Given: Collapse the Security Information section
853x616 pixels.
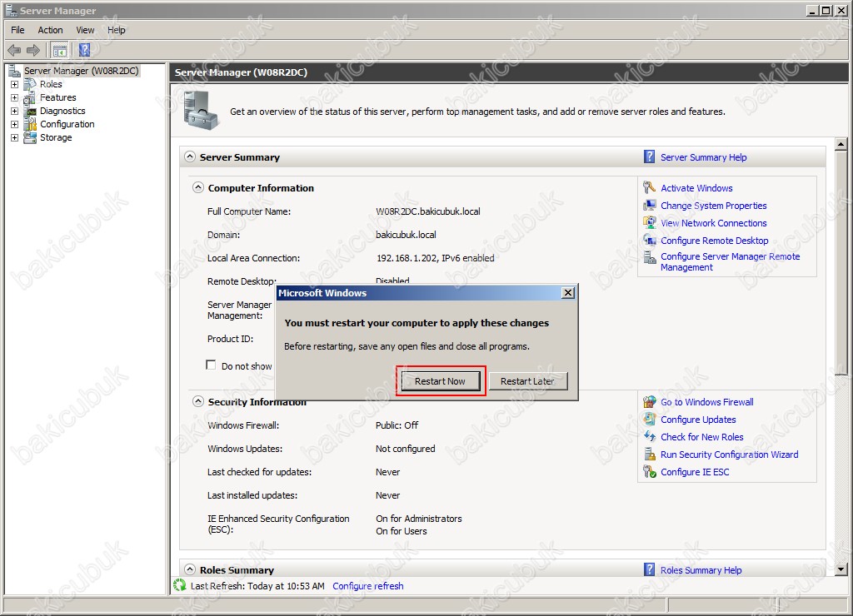Looking at the screenshot, I should [198, 402].
